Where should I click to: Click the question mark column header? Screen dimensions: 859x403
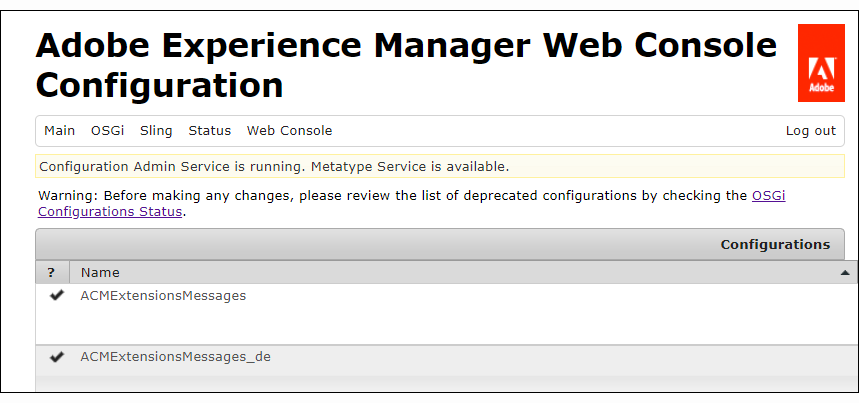tap(51, 273)
